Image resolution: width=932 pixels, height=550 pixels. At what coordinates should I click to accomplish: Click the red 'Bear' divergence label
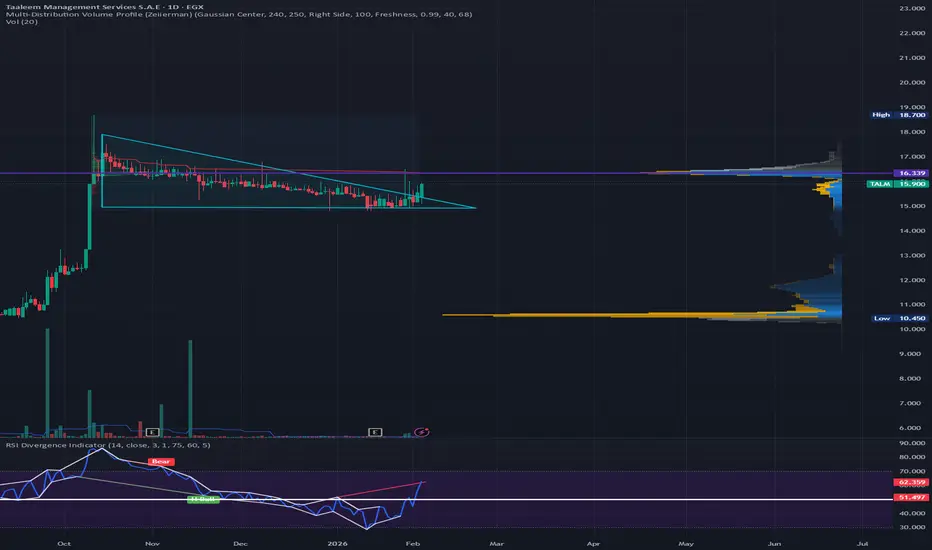(161, 461)
